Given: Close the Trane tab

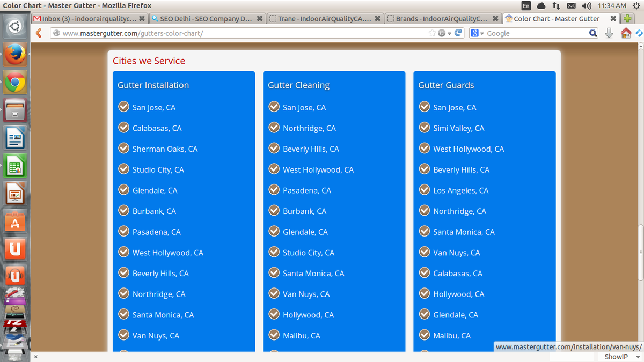Looking at the screenshot, I should coord(378,19).
